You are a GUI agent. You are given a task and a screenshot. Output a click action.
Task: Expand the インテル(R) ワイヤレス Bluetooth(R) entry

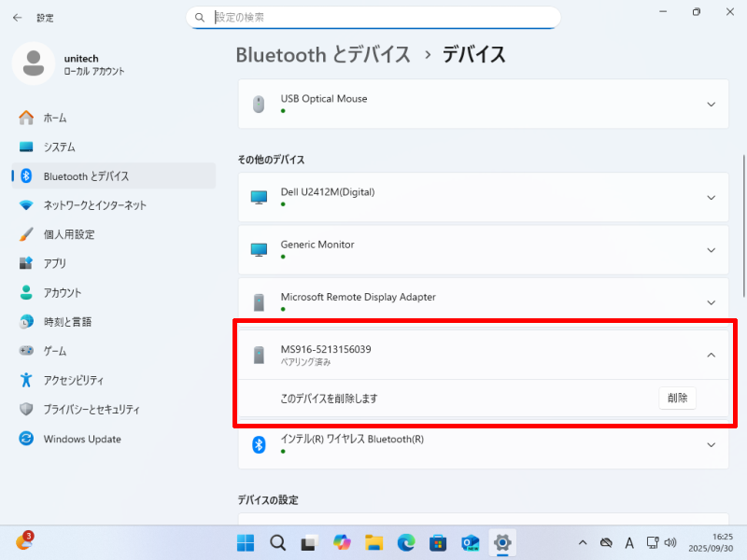[711, 444]
